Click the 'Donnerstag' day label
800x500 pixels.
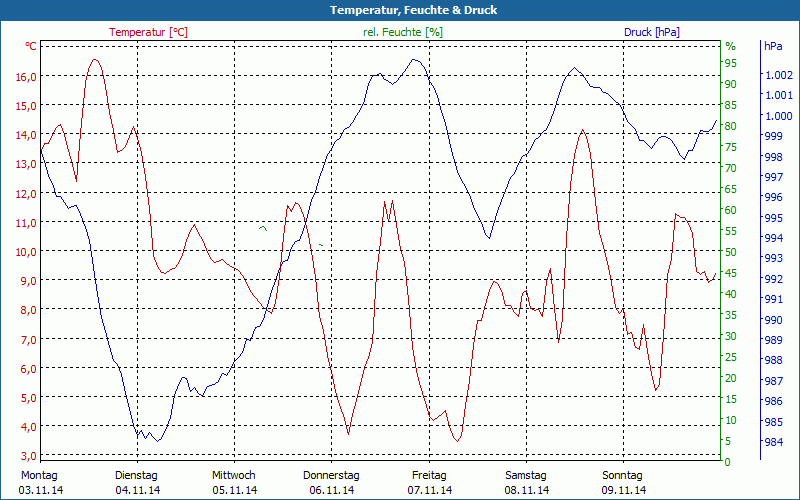pyautogui.click(x=331, y=476)
